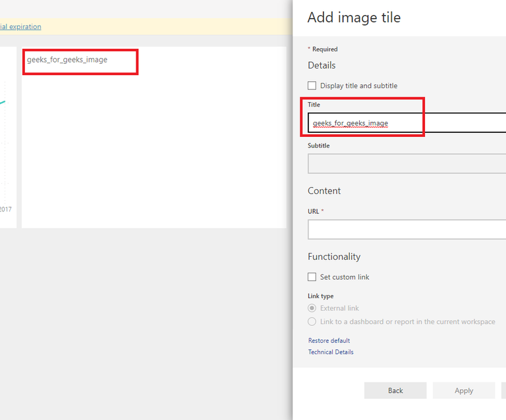Image resolution: width=506 pixels, height=420 pixels.
Task: Choose Link to a dashboard or report
Action: [312, 322]
